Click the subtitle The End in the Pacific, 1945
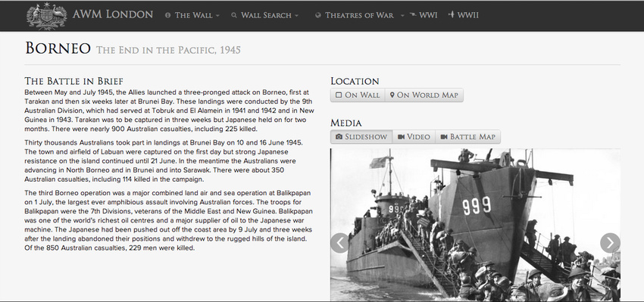 point(168,50)
